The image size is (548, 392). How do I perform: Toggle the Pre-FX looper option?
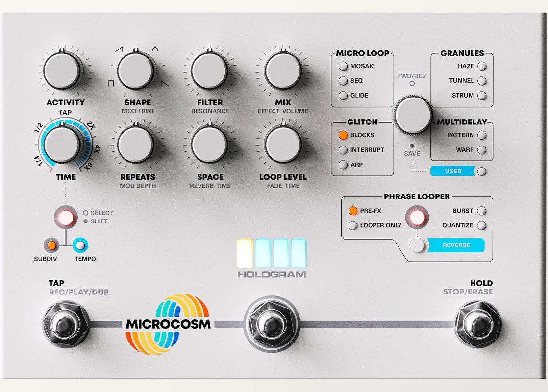[352, 211]
